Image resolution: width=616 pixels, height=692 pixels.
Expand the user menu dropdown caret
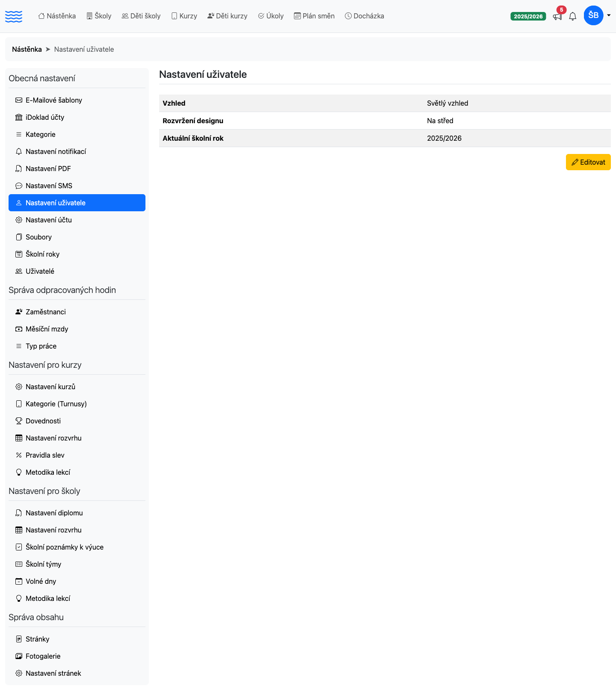coord(609,15)
